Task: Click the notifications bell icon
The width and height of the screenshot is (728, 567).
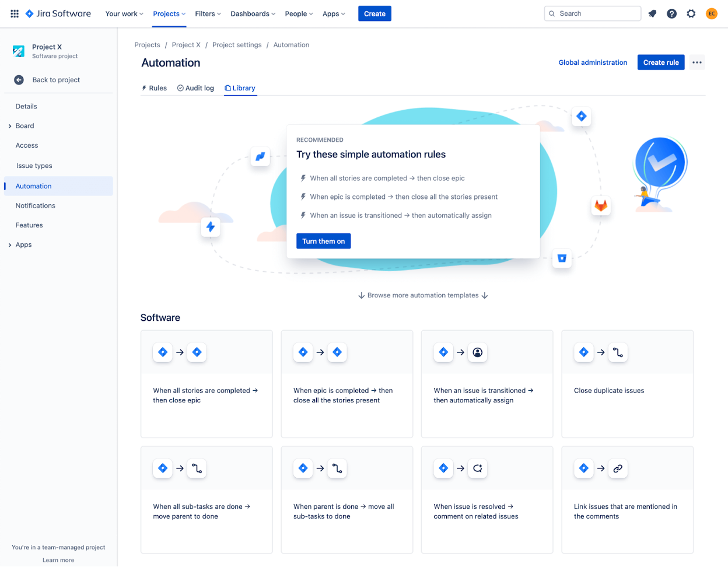Action: coord(652,13)
